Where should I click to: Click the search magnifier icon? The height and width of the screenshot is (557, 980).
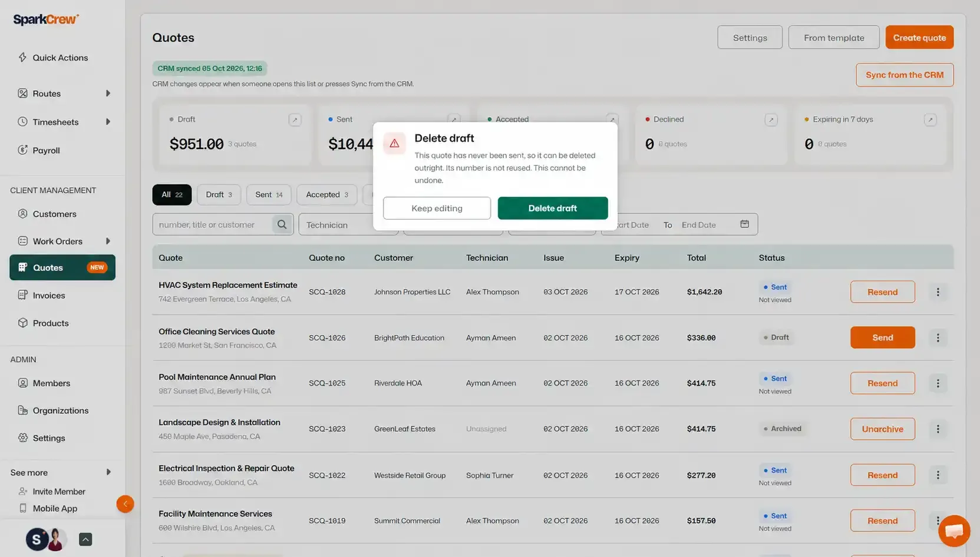(282, 224)
